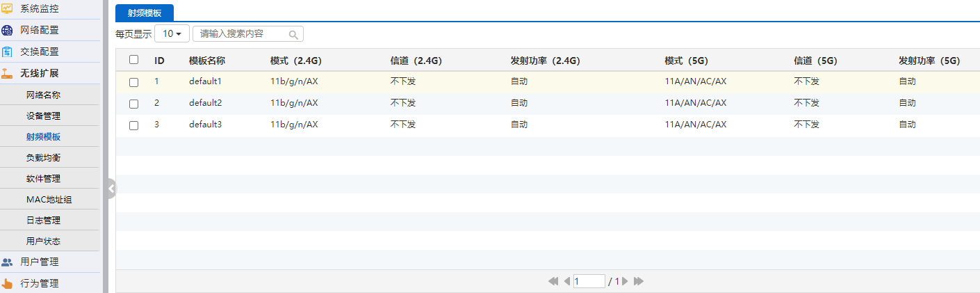Click ID value 2 cell
980x293 pixels.
coord(157,103)
